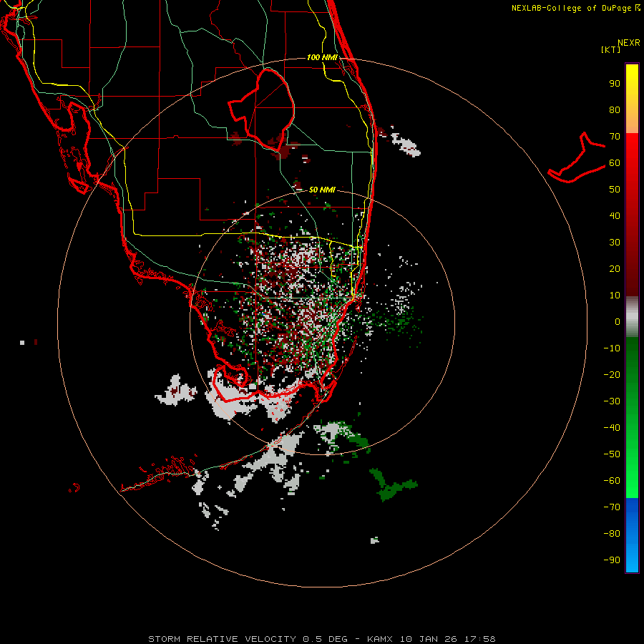Pick the bright red color bar segment

632,165
